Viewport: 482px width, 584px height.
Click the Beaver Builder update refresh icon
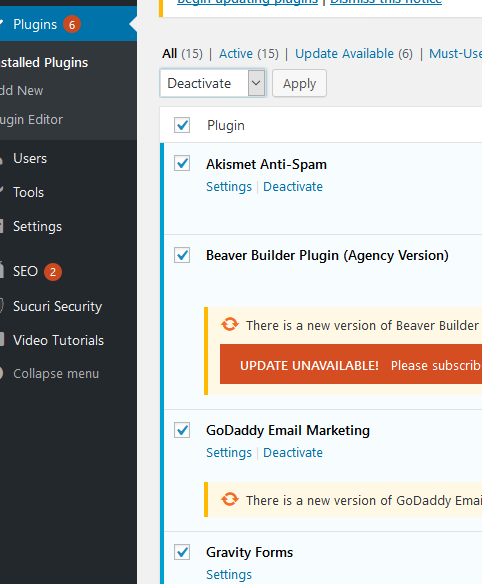point(229,324)
